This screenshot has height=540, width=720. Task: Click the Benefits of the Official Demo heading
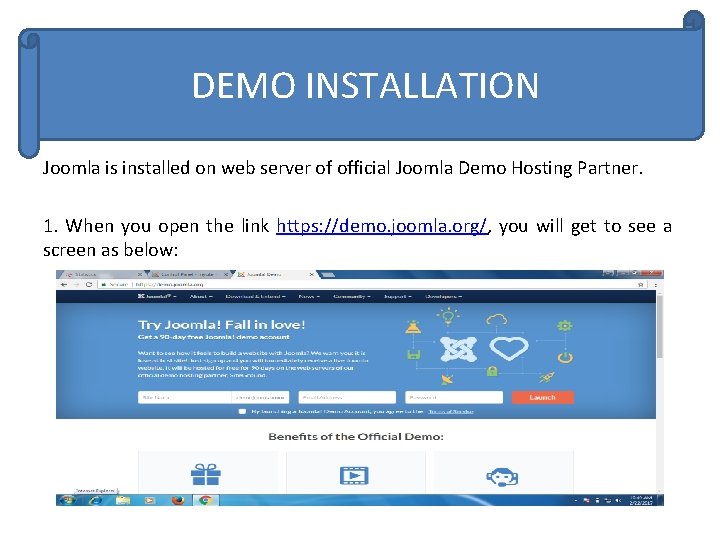tap(356, 436)
